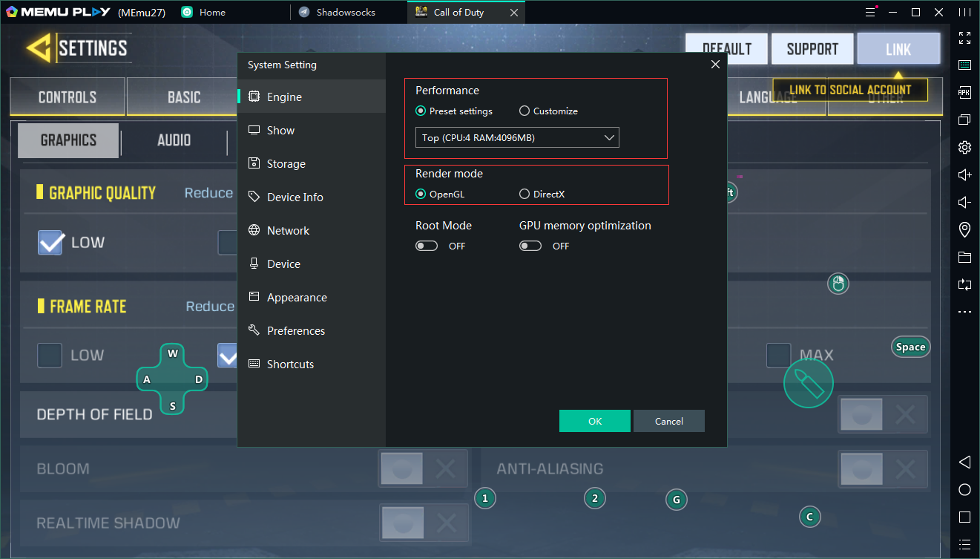The width and height of the screenshot is (980, 559).
Task: Open the multi-window manager icon
Action: coord(964,120)
